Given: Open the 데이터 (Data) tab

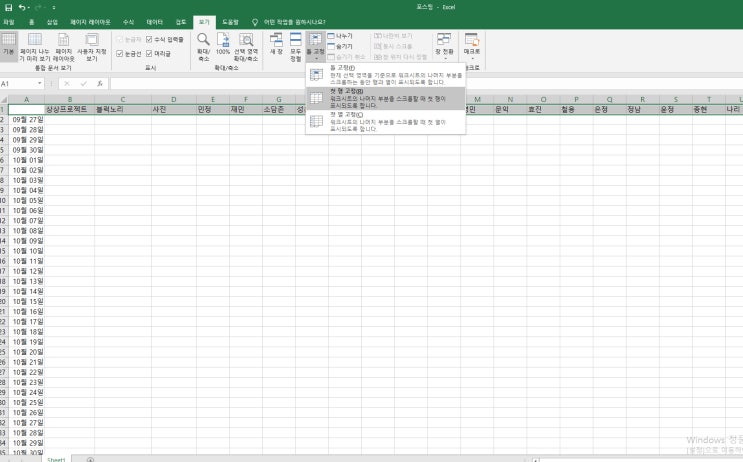Looking at the screenshot, I should [154, 22].
